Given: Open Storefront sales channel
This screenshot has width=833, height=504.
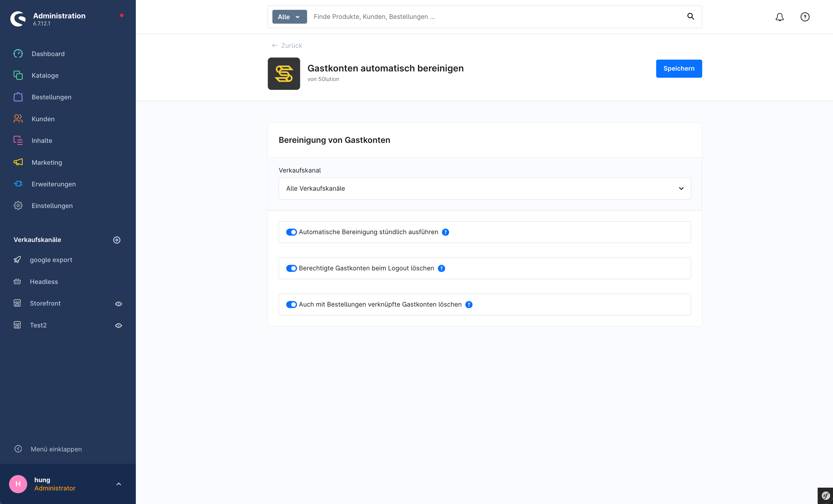Looking at the screenshot, I should [x=45, y=303].
